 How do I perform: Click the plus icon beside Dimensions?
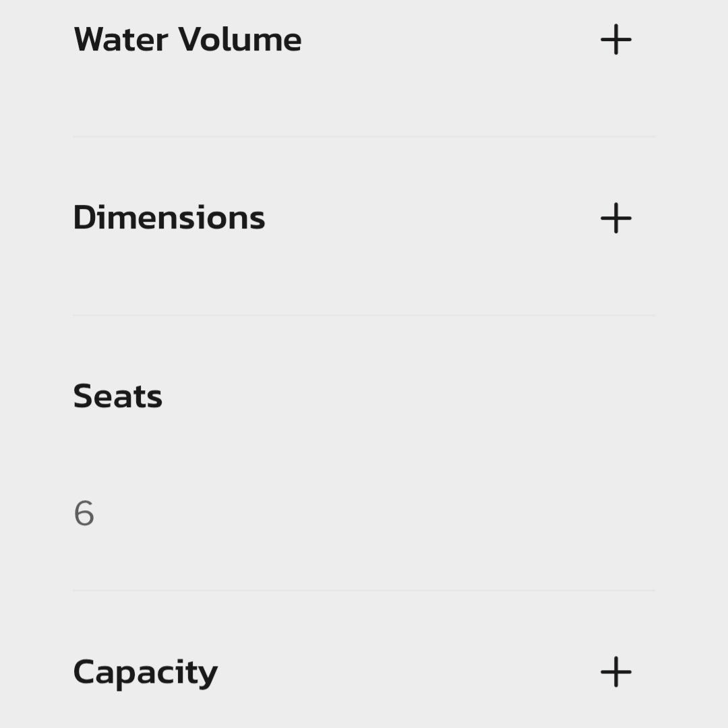coord(615,218)
